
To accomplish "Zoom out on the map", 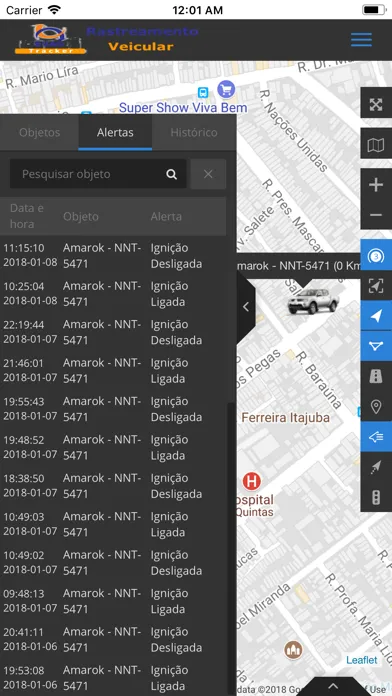I will tap(376, 214).
